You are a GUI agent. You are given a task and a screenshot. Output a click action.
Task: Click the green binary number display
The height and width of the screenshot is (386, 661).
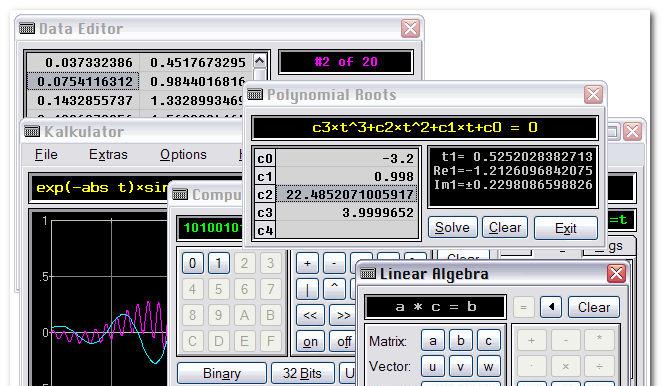210,228
